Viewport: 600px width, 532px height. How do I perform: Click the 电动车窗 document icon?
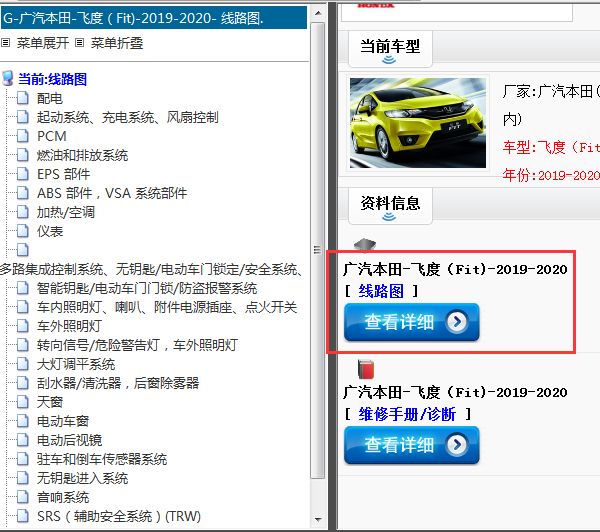pos(23,420)
